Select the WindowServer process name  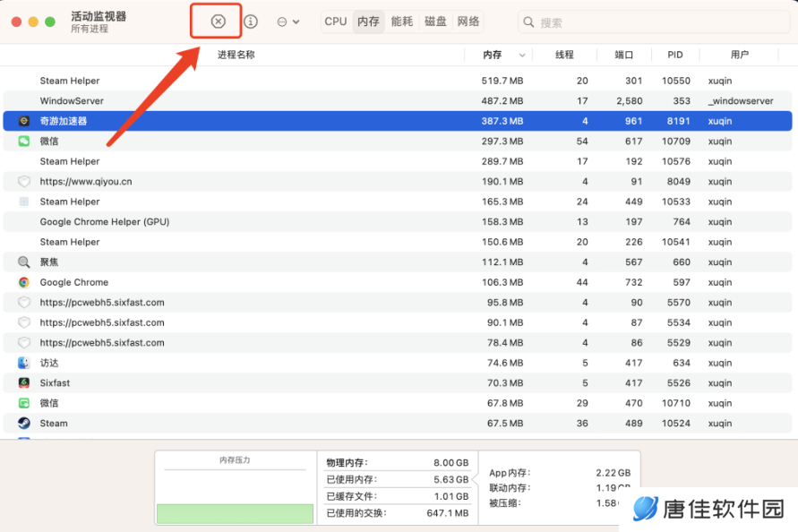[x=72, y=101]
